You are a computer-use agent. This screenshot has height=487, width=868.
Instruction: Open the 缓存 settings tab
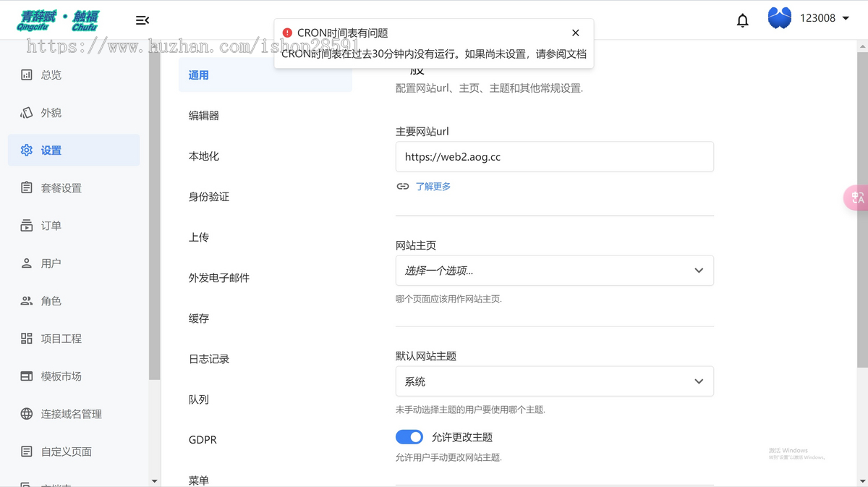point(265,318)
